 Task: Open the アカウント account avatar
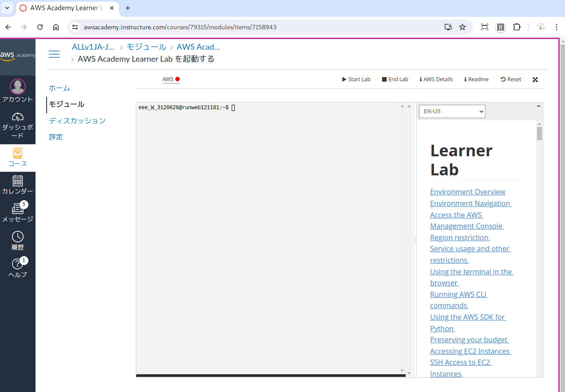click(x=18, y=87)
